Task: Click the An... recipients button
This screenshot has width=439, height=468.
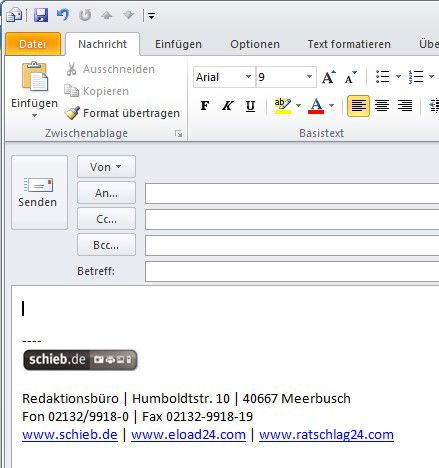Action: pyautogui.click(x=106, y=193)
